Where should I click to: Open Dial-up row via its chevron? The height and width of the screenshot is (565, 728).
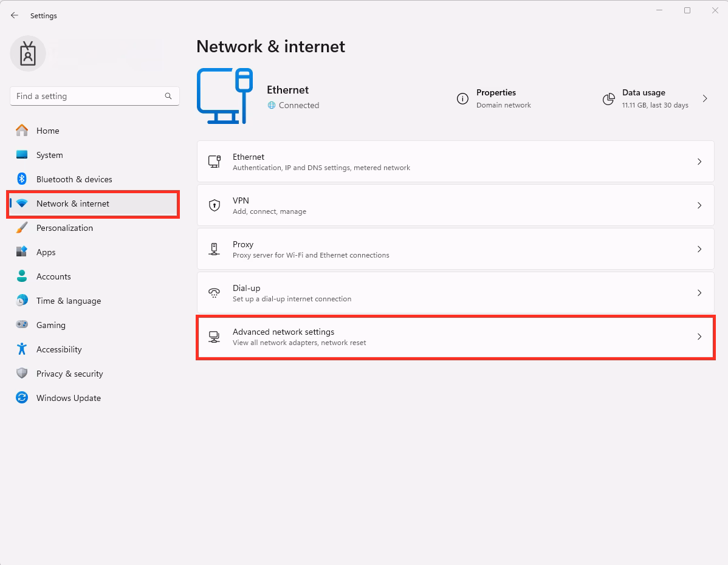point(699,293)
